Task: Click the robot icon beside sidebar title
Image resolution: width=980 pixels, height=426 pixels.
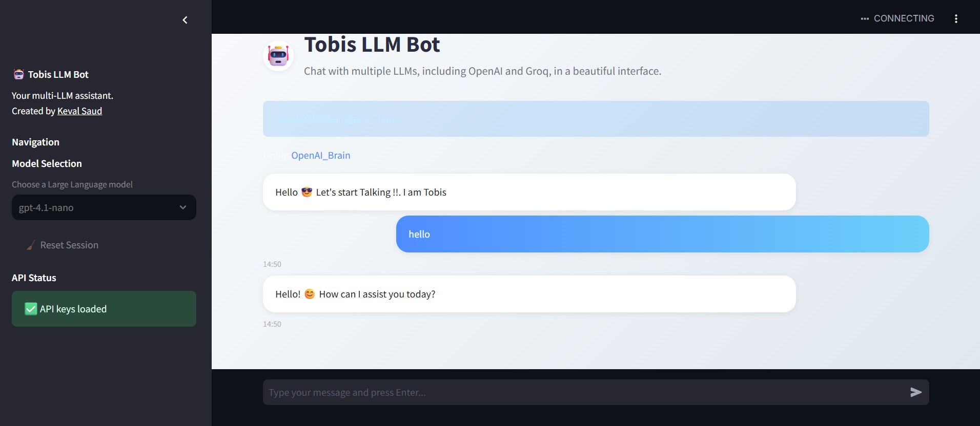Action: pyautogui.click(x=18, y=74)
